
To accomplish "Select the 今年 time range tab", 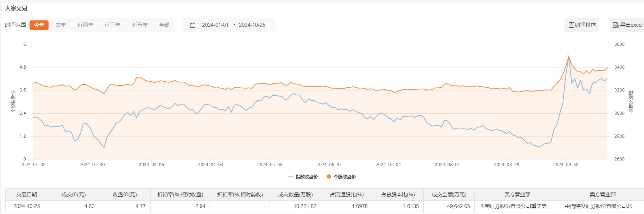I will point(39,25).
